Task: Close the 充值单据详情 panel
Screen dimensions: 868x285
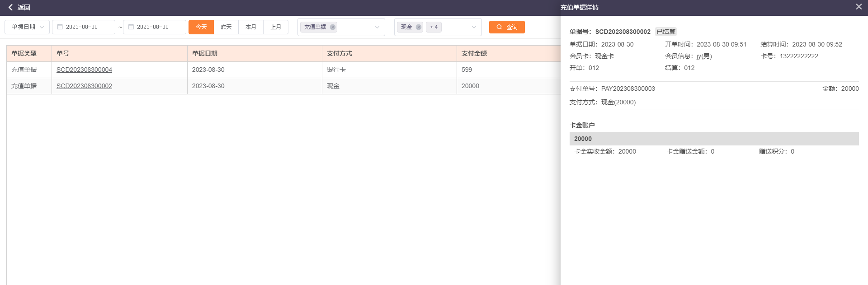Action: tap(859, 7)
